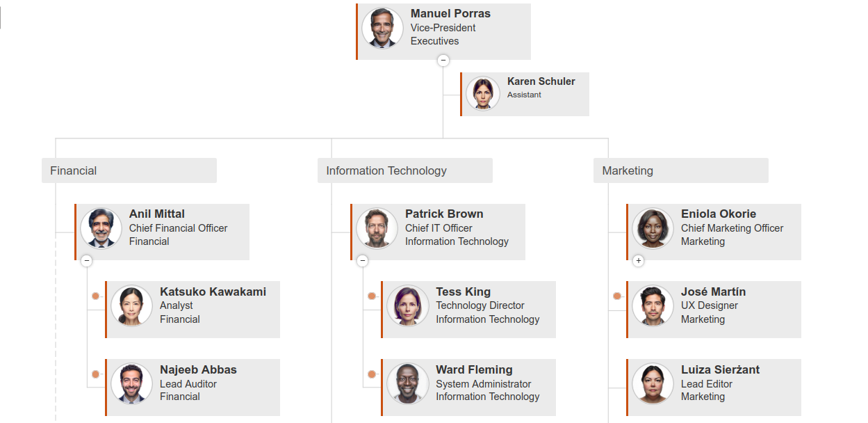
Task: Open Luiza Sierżant's Lead Editor card
Action: tap(714, 388)
